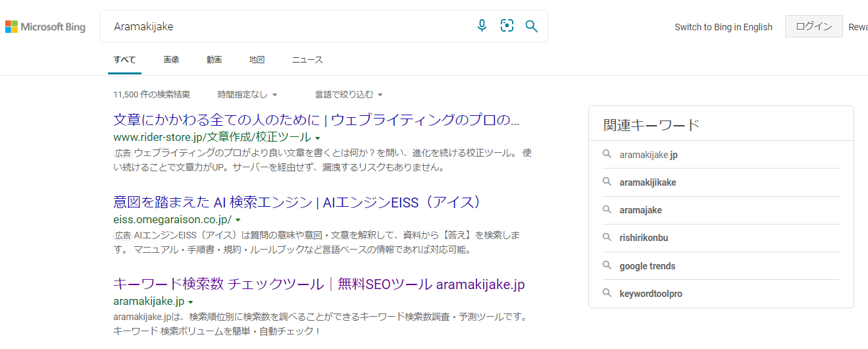Select related keyword rishirikonbu
This screenshot has width=868, height=349.
pos(644,238)
